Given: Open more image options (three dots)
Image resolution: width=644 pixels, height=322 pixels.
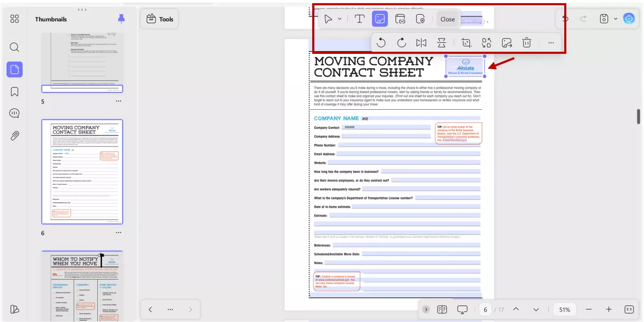Looking at the screenshot, I should (x=551, y=43).
